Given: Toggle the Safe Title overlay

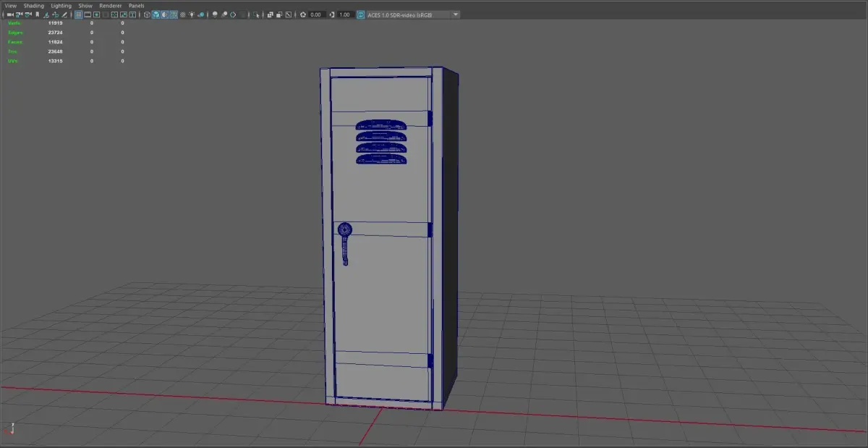Looking at the screenshot, I should pyautogui.click(x=133, y=14).
